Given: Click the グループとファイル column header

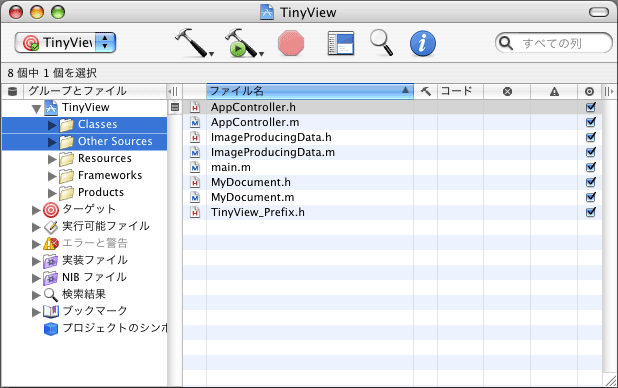Looking at the screenshot, I should coord(95,91).
